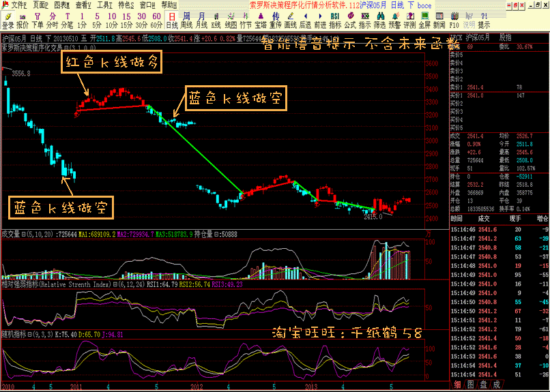Select the 1分 one-minute period
Screen dimensions: 550x392
point(82,20)
